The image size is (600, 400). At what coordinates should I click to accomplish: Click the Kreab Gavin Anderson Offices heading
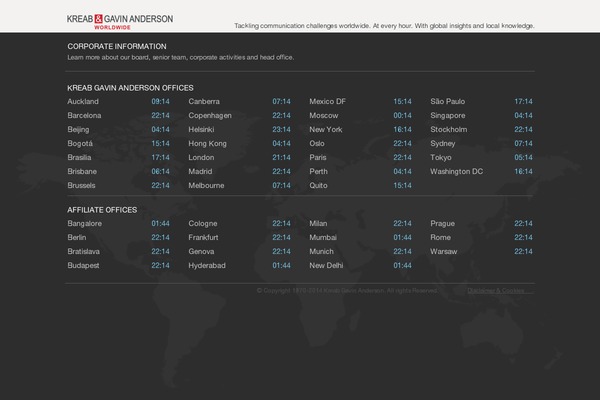tap(130, 88)
